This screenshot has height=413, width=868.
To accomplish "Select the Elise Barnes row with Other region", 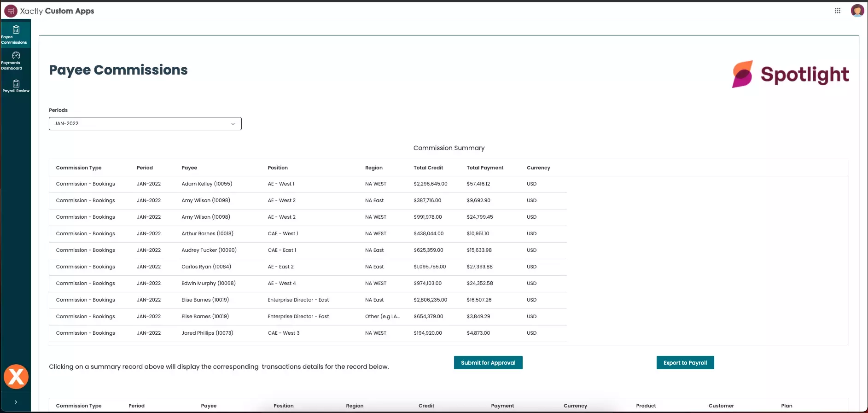I will coord(308,316).
